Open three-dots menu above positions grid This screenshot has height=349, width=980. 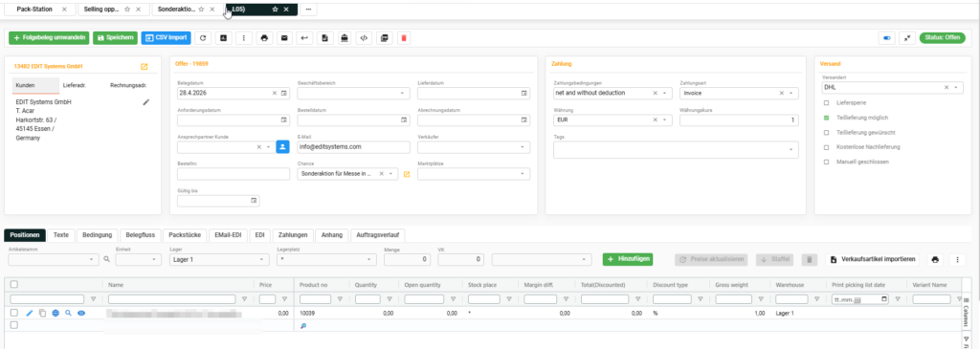coord(957,259)
